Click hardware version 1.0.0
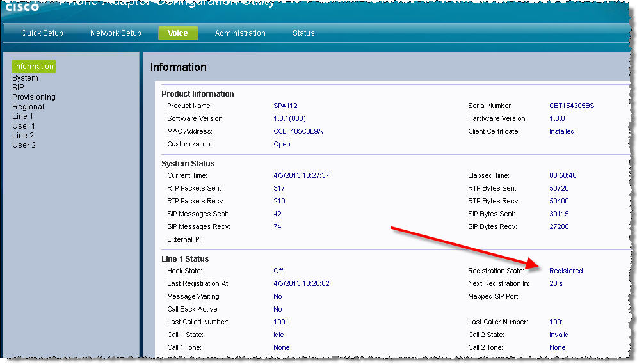637x364 pixels. point(558,118)
